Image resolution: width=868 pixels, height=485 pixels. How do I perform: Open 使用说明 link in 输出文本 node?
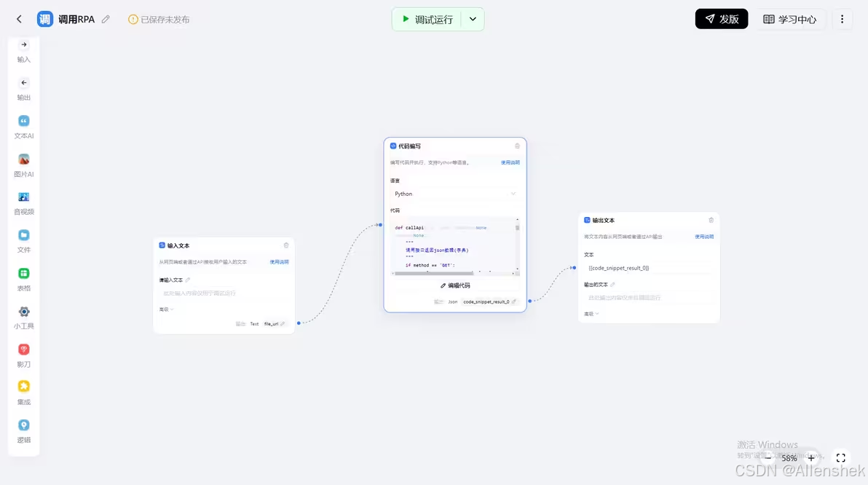click(704, 237)
